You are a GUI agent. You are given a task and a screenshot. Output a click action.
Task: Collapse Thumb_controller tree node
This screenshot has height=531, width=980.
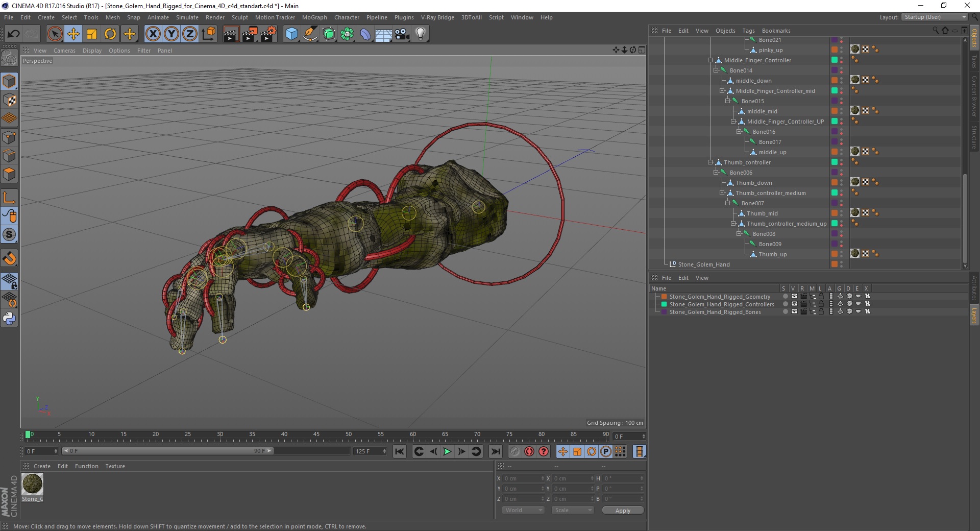click(710, 162)
